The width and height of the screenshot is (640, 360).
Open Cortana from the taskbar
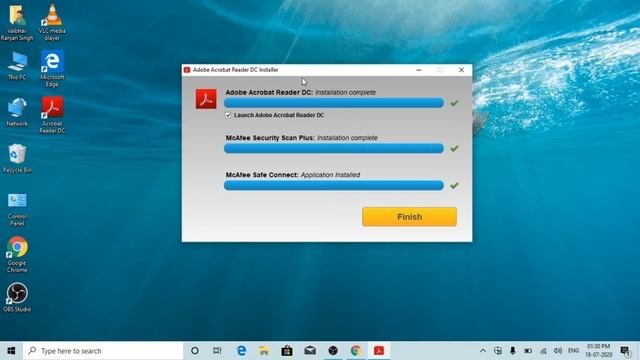(x=195, y=351)
